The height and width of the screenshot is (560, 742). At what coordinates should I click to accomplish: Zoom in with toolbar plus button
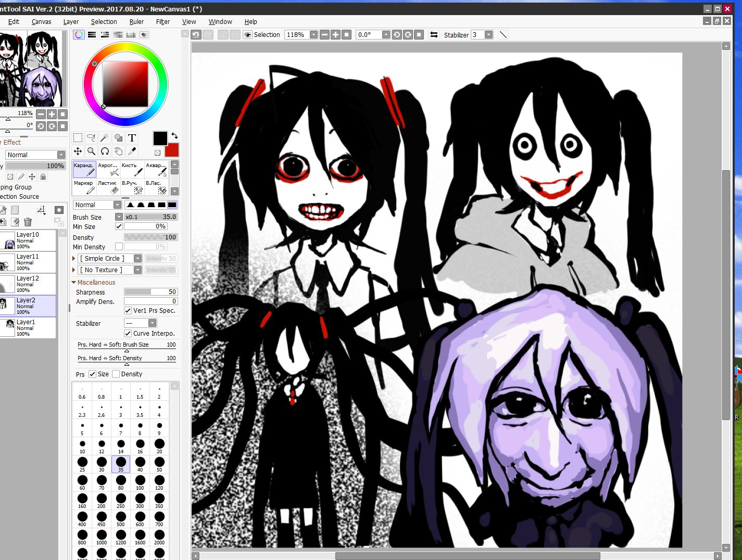[x=335, y=34]
